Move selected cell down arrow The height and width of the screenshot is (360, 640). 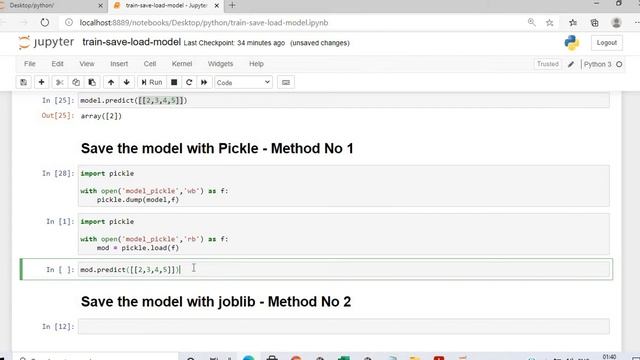[127, 82]
